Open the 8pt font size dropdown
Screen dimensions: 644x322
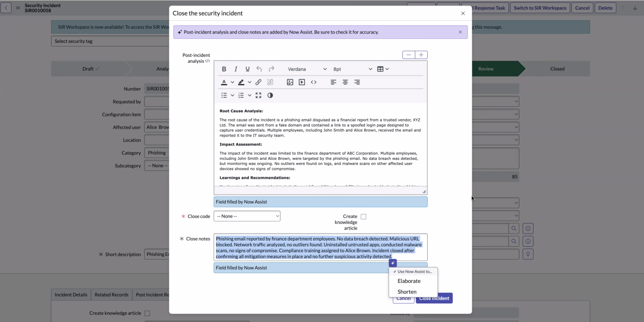pyautogui.click(x=353, y=69)
